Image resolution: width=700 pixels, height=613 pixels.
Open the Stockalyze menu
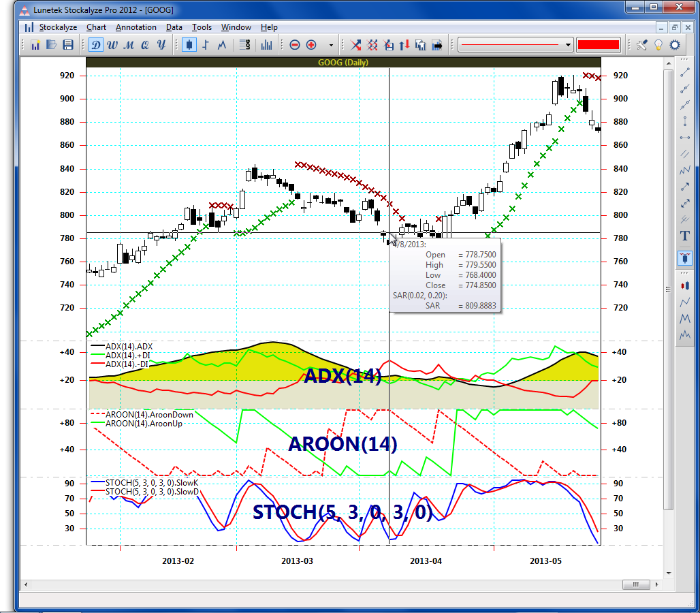(58, 27)
